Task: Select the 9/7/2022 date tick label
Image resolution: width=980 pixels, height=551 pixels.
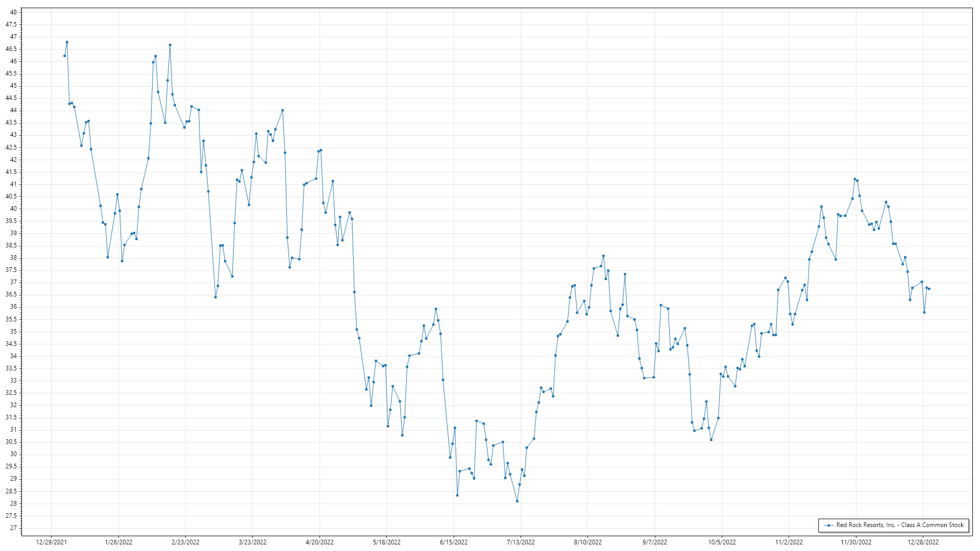Action: click(x=654, y=542)
